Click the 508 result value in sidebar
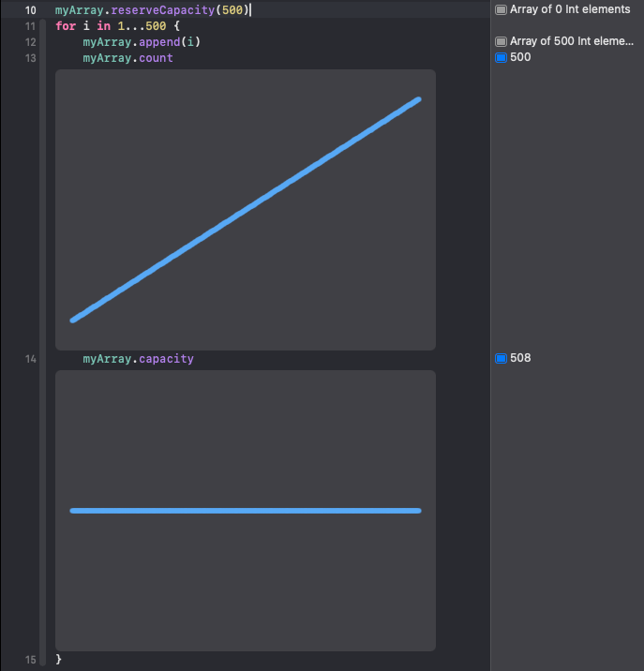Viewport: 644px width, 671px height. (x=521, y=358)
